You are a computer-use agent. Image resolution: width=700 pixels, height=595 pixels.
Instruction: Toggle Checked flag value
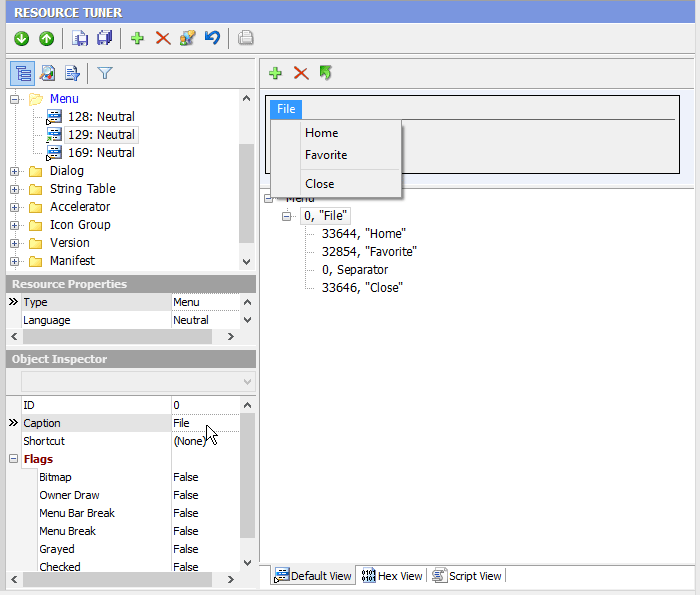click(205, 566)
